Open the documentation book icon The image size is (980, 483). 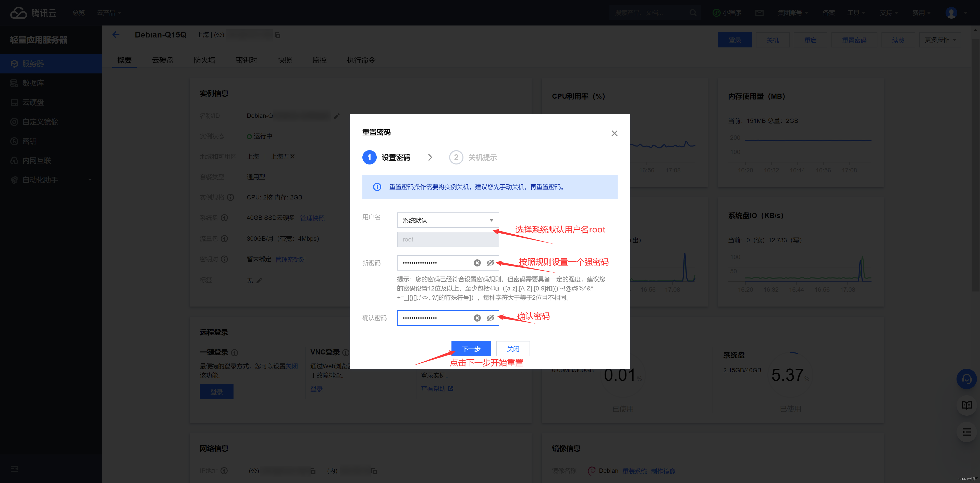coord(967,405)
